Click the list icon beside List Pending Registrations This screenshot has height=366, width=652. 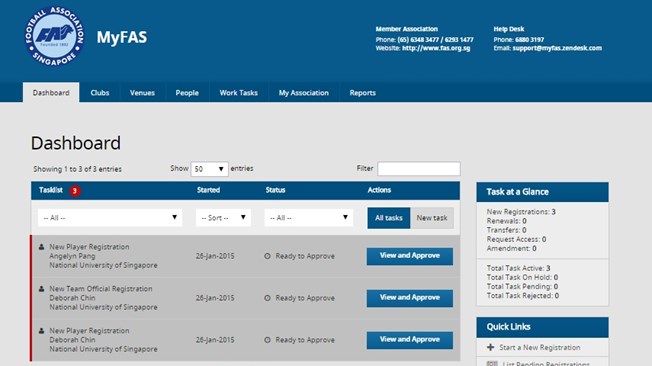coord(492,364)
